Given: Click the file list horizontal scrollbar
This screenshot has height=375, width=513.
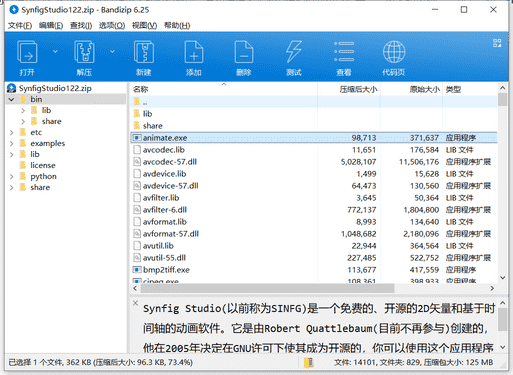Looking at the screenshot, I should tap(267, 288).
